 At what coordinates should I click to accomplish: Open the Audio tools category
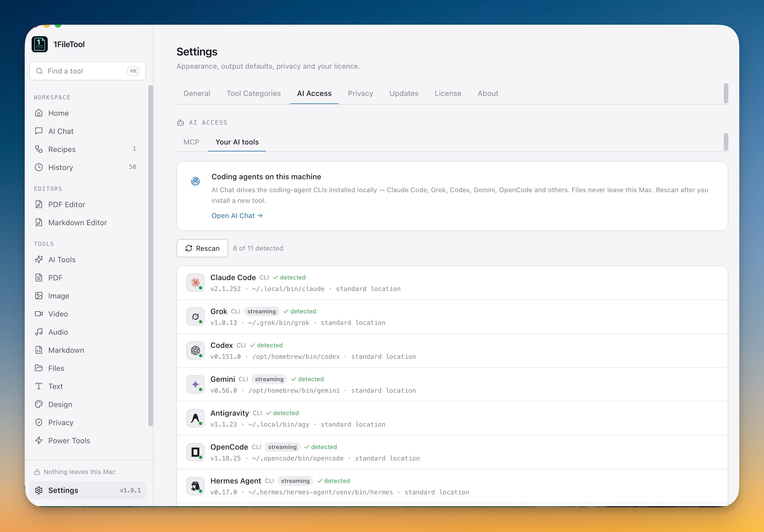pyautogui.click(x=87, y=332)
